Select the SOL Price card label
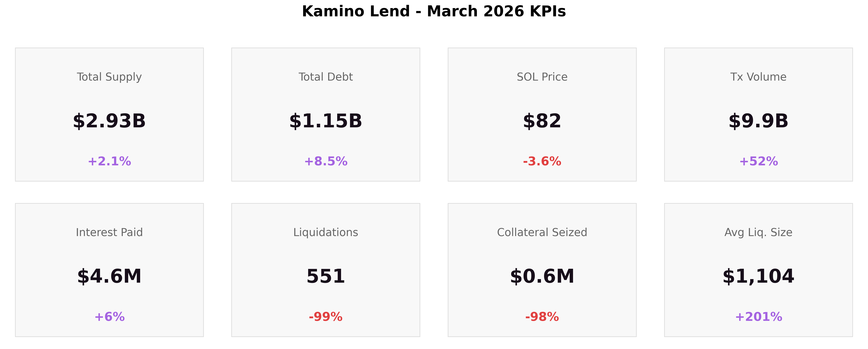 [542, 77]
